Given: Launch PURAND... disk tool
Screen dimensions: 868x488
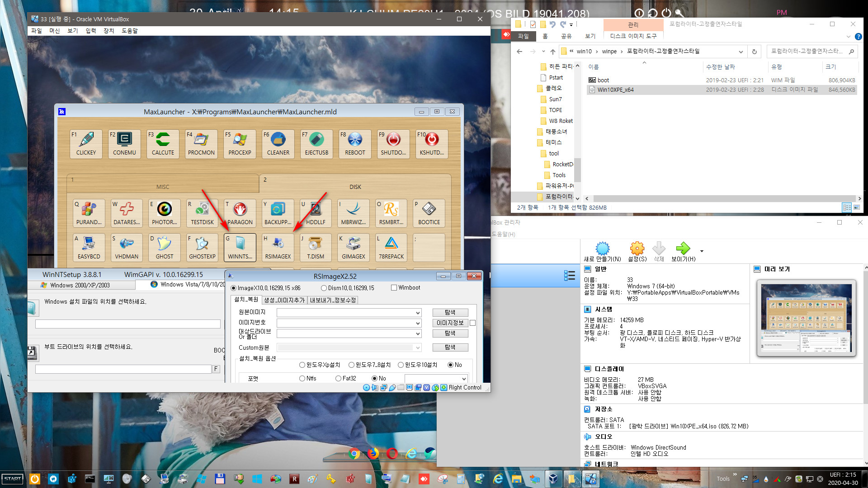Looking at the screenshot, I should (x=89, y=213).
